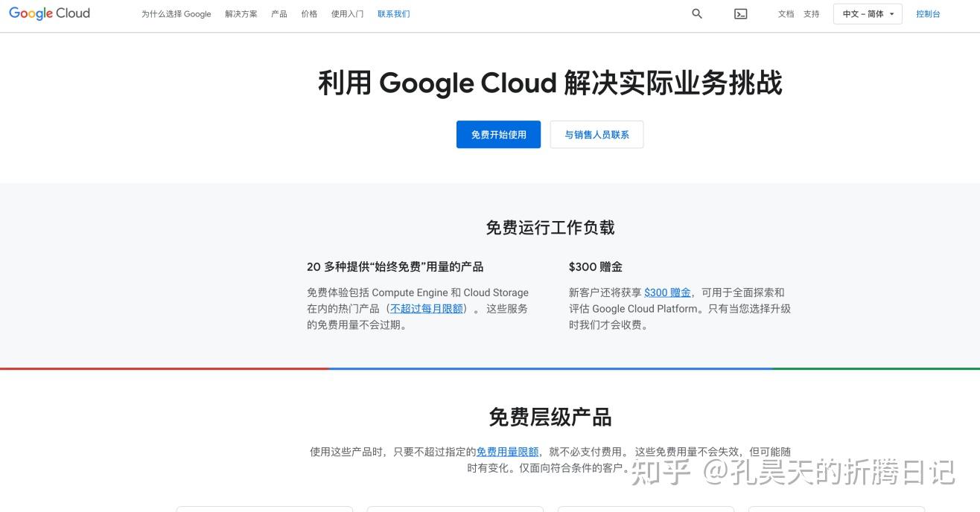980x512 pixels.
Task: Go to the 控制台 console link
Action: click(x=928, y=14)
